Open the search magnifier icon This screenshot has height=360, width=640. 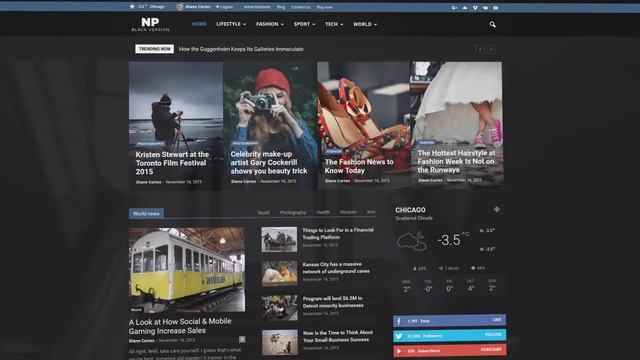[x=493, y=24]
